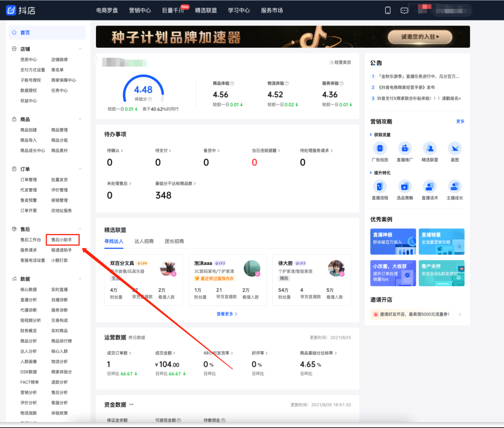The image size is (504, 428).
Task: Open 商品创建 in sidebar
Action: [29, 130]
